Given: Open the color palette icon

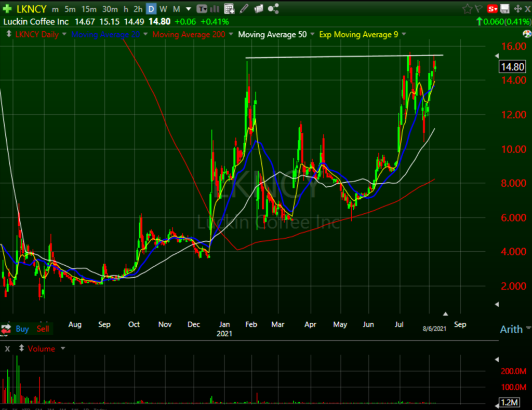Looking at the screenshot, I should tap(527, 34).
